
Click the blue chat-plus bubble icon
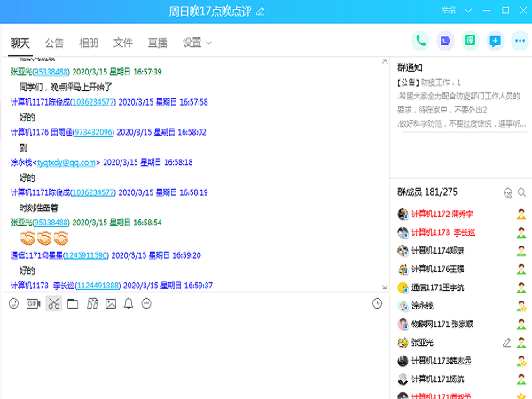pyautogui.click(x=495, y=41)
